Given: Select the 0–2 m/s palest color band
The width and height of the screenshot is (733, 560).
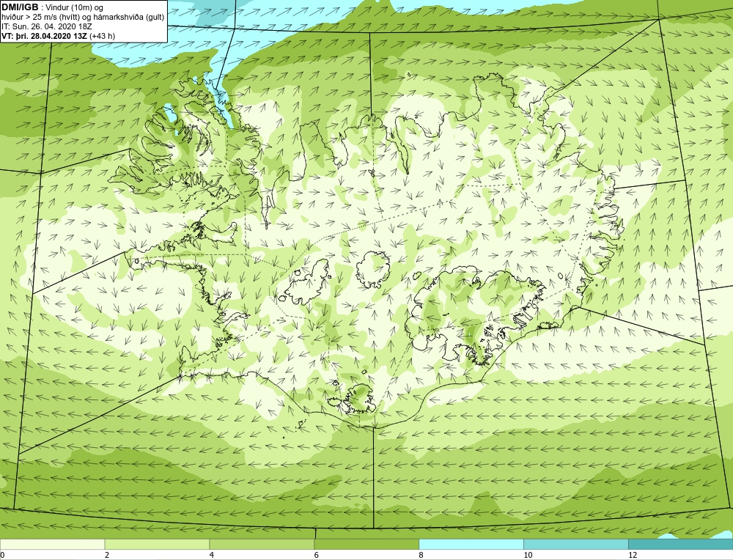Looking at the screenshot, I should (x=52, y=544).
